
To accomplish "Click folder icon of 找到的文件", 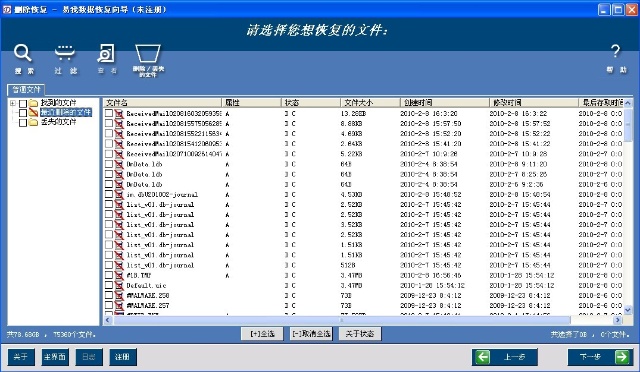I will pyautogui.click(x=33, y=103).
